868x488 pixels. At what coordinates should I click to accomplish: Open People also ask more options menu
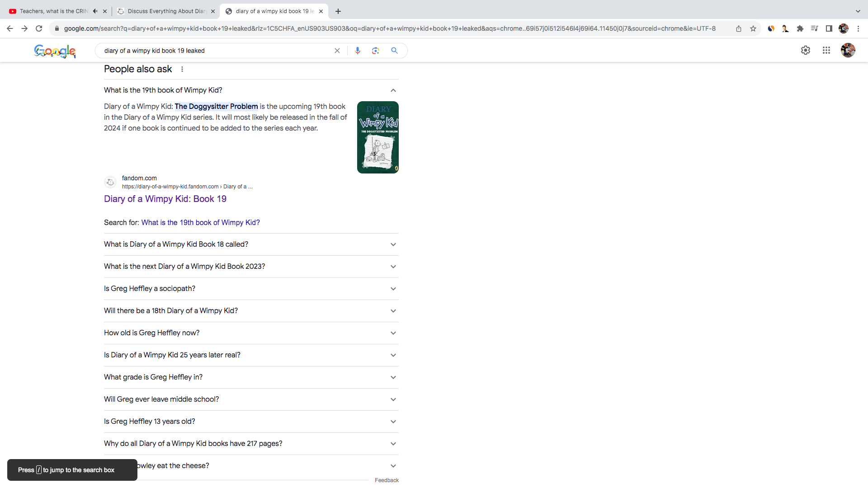coord(182,69)
